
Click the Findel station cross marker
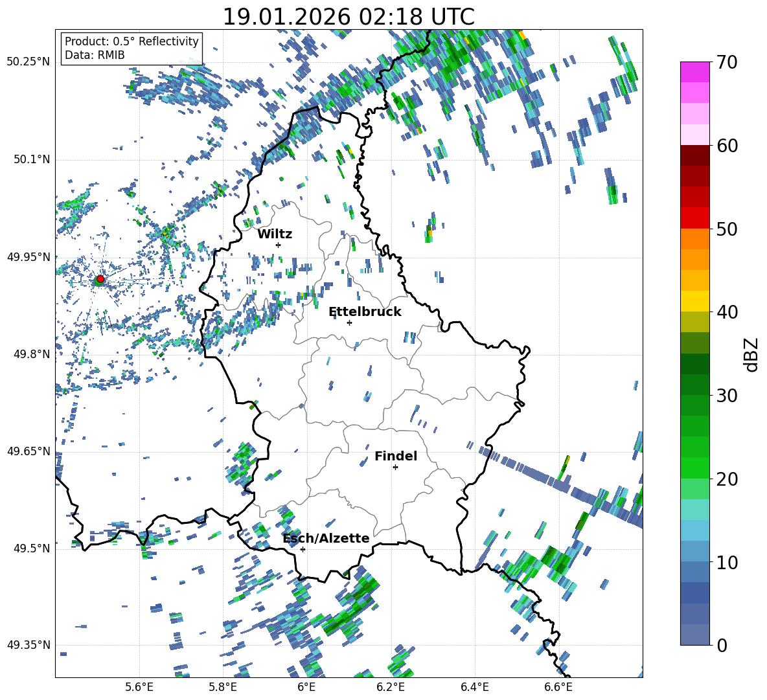(395, 468)
